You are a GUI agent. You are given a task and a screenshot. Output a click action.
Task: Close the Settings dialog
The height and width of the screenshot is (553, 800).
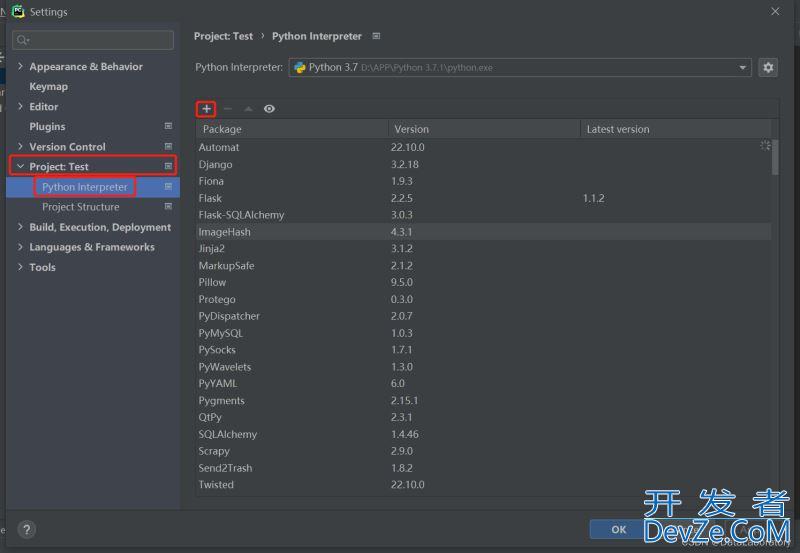[x=775, y=11]
